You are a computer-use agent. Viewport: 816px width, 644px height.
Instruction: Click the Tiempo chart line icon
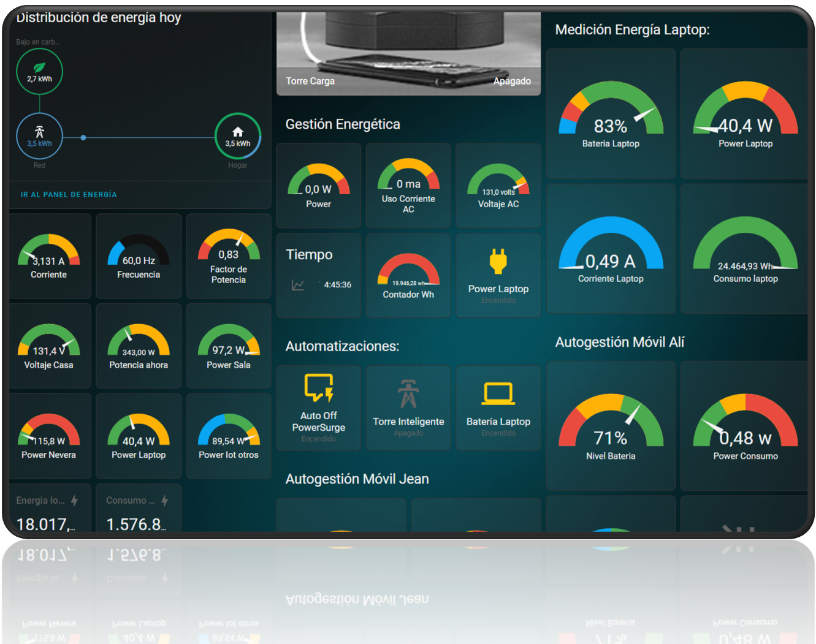tap(298, 285)
